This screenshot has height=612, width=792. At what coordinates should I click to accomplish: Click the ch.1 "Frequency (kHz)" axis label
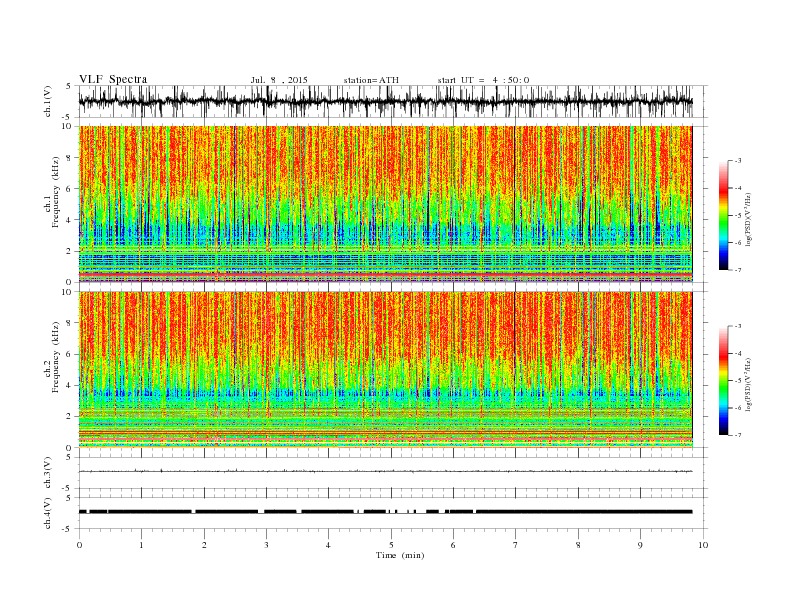(x=55, y=192)
